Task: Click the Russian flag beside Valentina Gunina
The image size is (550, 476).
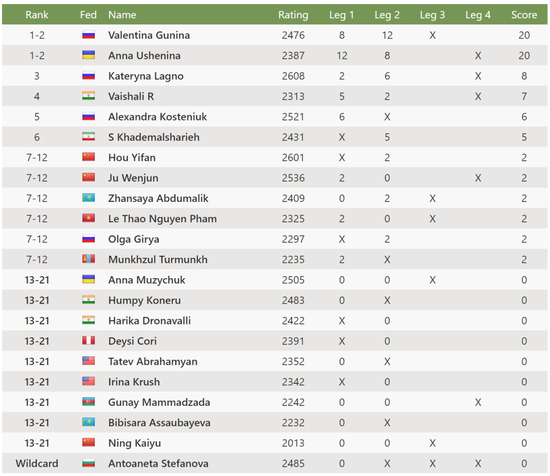Action: click(88, 35)
